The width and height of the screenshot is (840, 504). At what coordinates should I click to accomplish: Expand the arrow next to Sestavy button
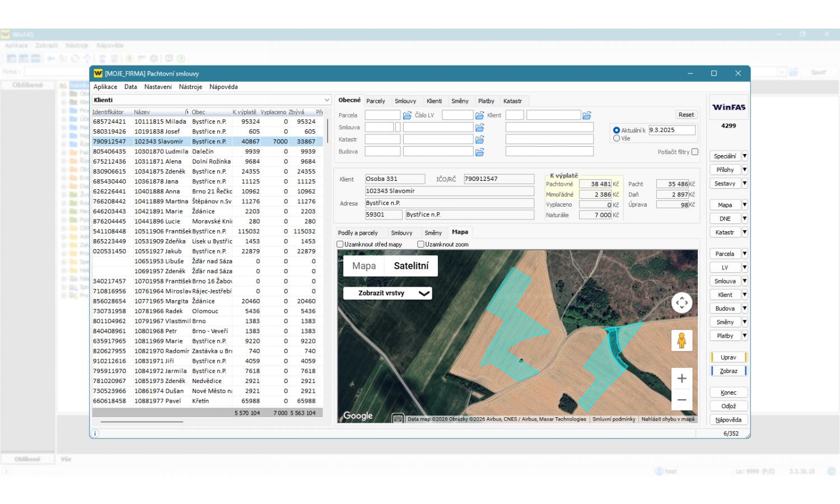tap(744, 184)
